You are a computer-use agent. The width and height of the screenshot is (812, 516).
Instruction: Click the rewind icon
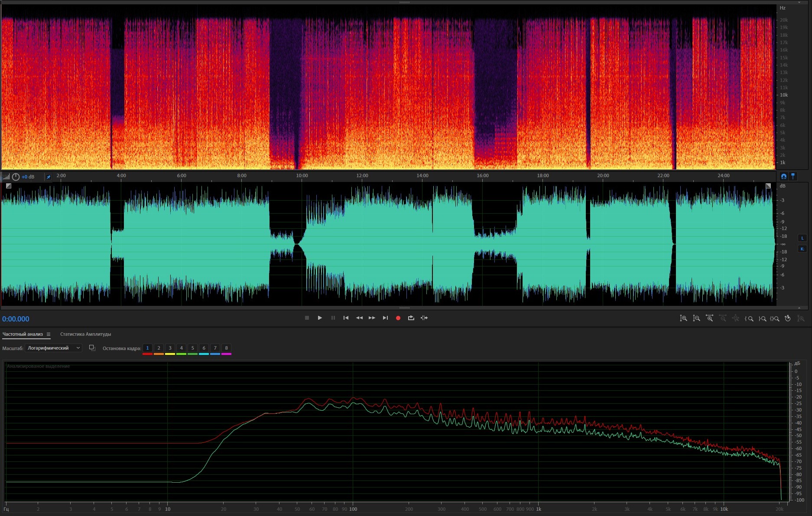point(359,318)
